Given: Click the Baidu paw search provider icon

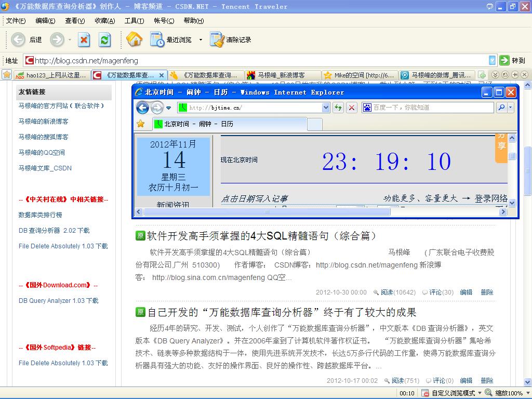Looking at the screenshot, I should tap(367, 108).
